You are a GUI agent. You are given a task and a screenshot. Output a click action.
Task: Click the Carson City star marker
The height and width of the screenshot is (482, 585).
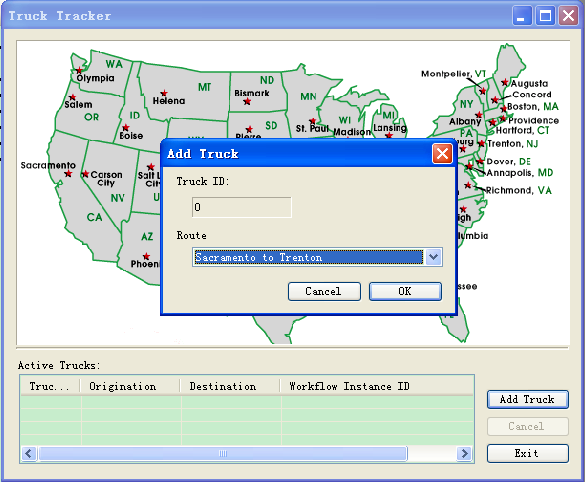tap(85, 174)
